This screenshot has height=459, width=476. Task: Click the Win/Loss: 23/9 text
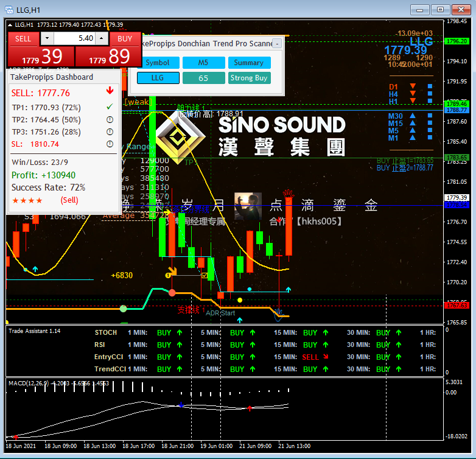coord(40,162)
